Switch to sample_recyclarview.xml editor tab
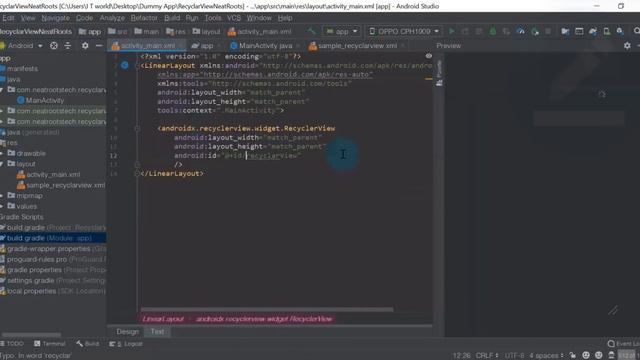640x360 pixels. (x=357, y=46)
